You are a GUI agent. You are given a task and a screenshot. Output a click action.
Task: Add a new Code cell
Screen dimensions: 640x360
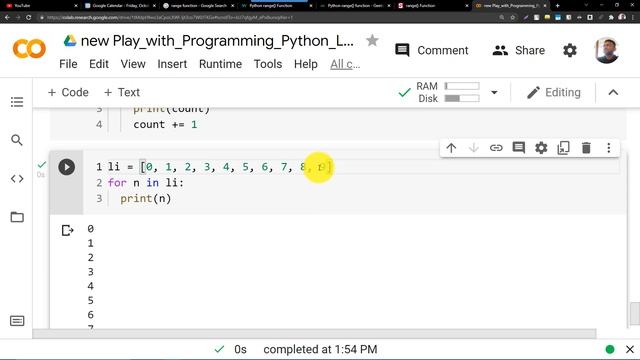[x=68, y=92]
